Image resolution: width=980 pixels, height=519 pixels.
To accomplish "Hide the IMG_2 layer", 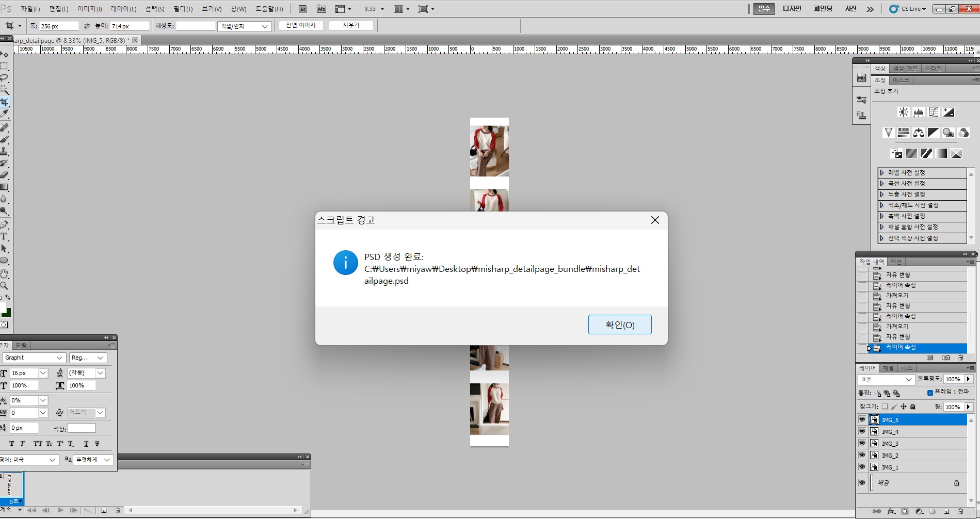I will point(862,455).
